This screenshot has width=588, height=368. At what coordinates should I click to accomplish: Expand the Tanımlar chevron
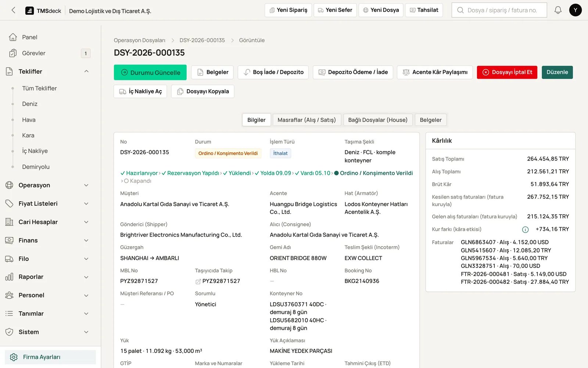pos(86,314)
